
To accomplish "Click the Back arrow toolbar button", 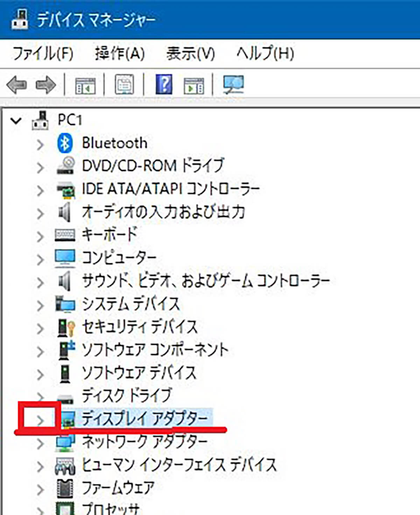I will click(16, 85).
